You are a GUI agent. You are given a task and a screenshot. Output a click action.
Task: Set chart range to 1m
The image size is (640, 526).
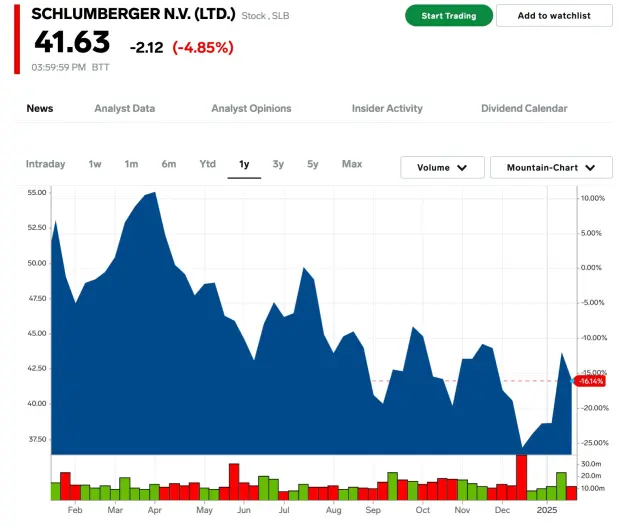point(131,164)
